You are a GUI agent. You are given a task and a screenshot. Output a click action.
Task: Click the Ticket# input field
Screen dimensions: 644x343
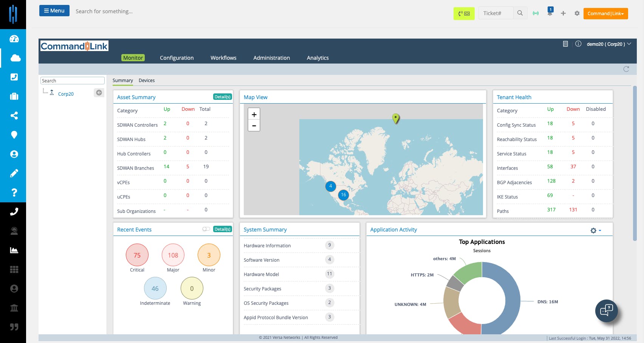point(496,13)
